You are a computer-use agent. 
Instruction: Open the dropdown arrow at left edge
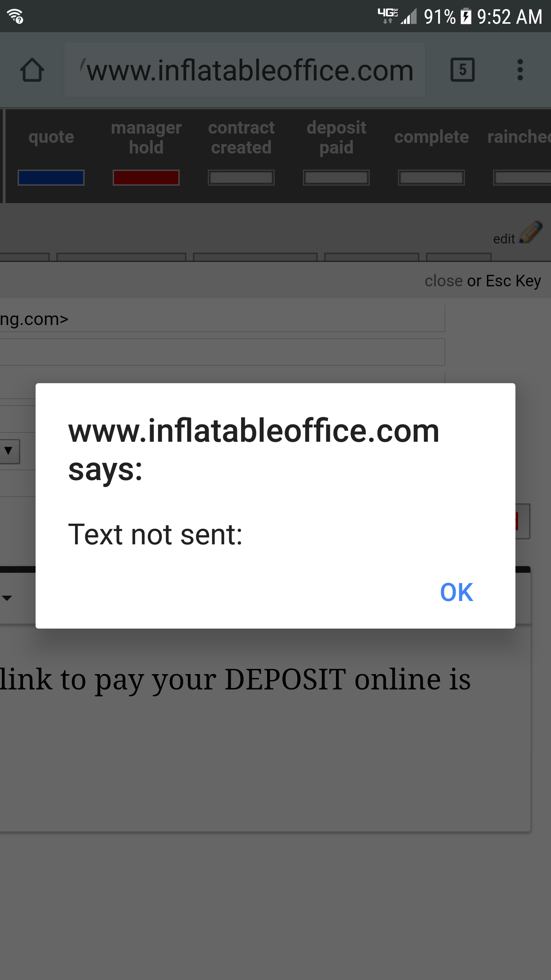pos(8,451)
